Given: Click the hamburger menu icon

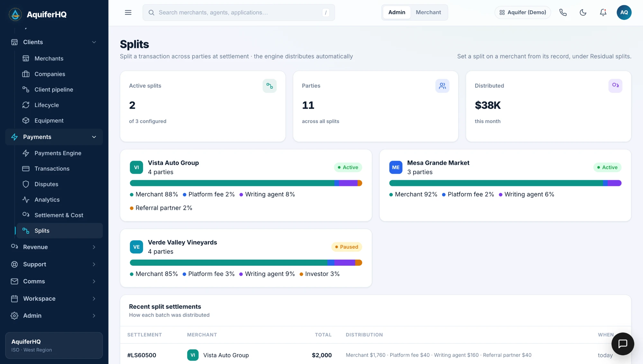Looking at the screenshot, I should pos(128,13).
